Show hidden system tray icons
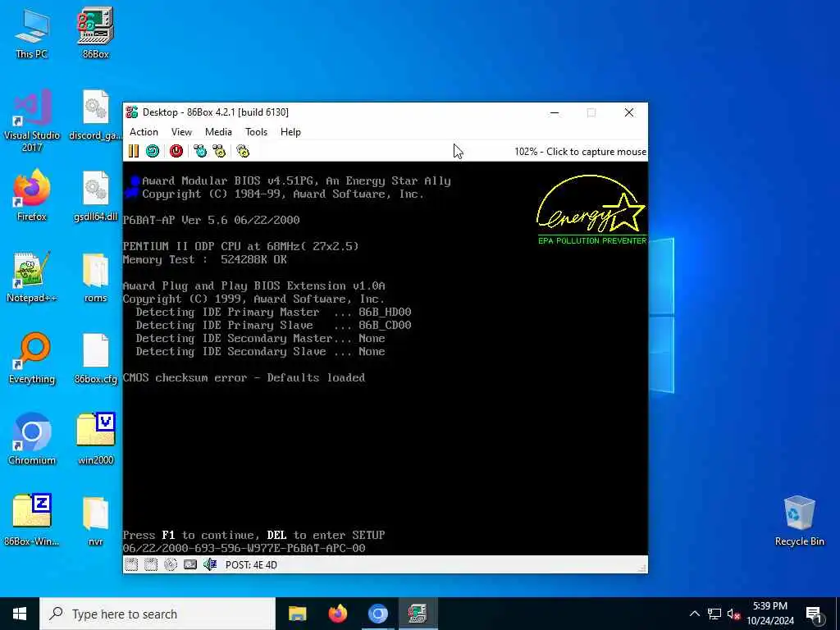Image resolution: width=840 pixels, height=630 pixels. point(694,614)
